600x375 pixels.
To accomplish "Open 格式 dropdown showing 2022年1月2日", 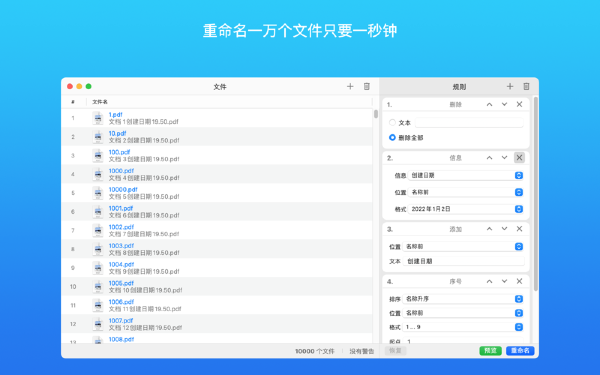I will (466, 209).
